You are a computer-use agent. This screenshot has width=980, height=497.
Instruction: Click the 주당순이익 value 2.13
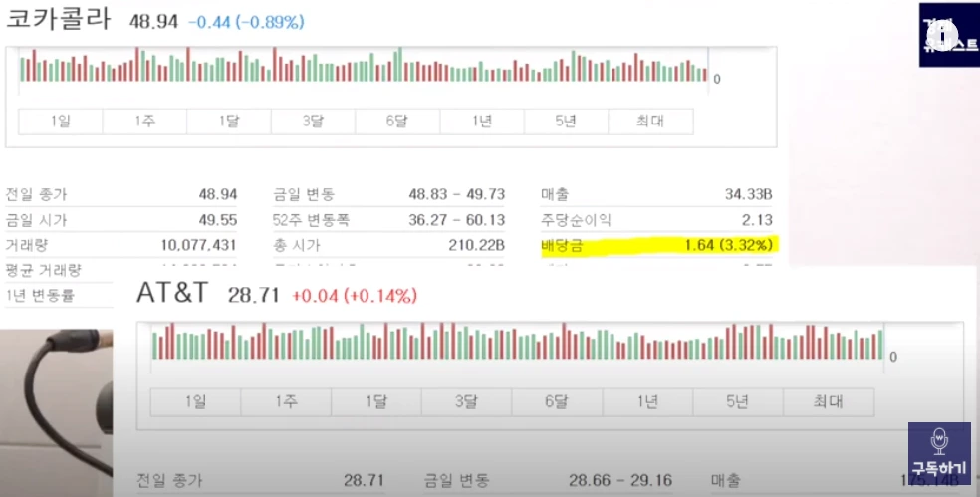(757, 220)
